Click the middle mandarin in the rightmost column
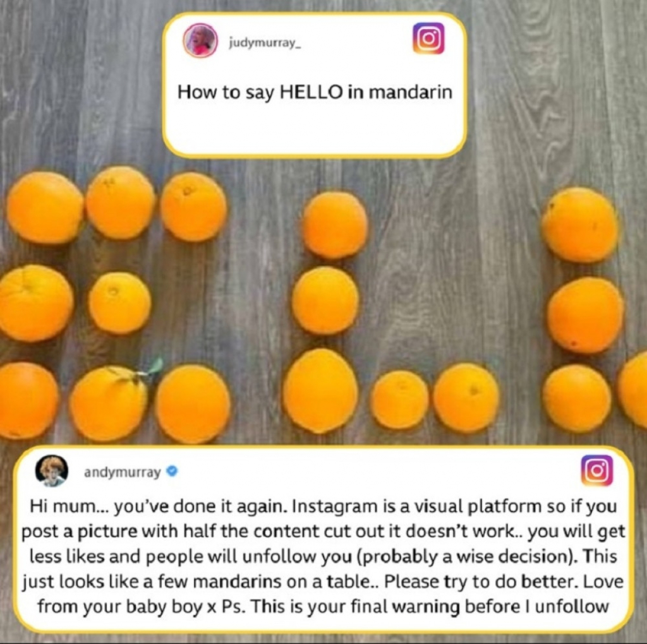The width and height of the screenshot is (647, 644). [x=586, y=316]
